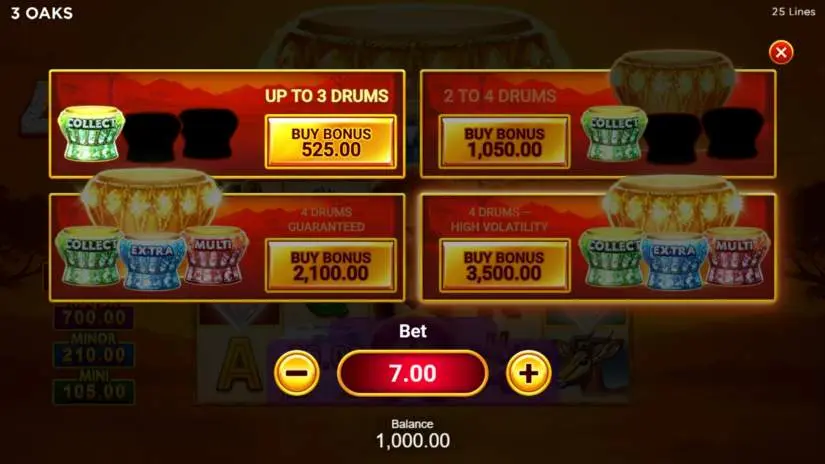Image resolution: width=825 pixels, height=464 pixels.
Task: Click the blue Extra drum in 4 Drums Guaranteed
Action: tap(152, 261)
